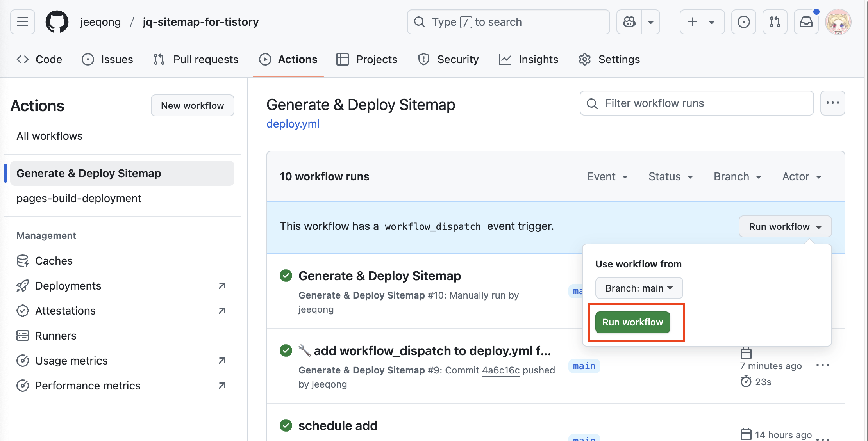The width and height of the screenshot is (868, 441).
Task: Focus the Filter workflow runs field
Action: (703, 103)
